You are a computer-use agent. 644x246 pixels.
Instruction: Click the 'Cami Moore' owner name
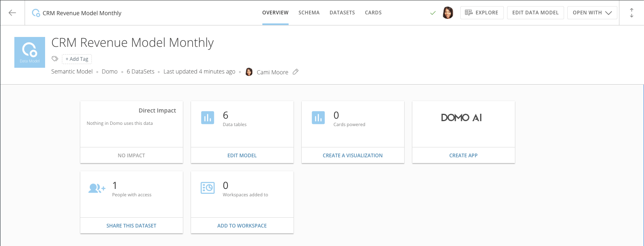pos(273,72)
